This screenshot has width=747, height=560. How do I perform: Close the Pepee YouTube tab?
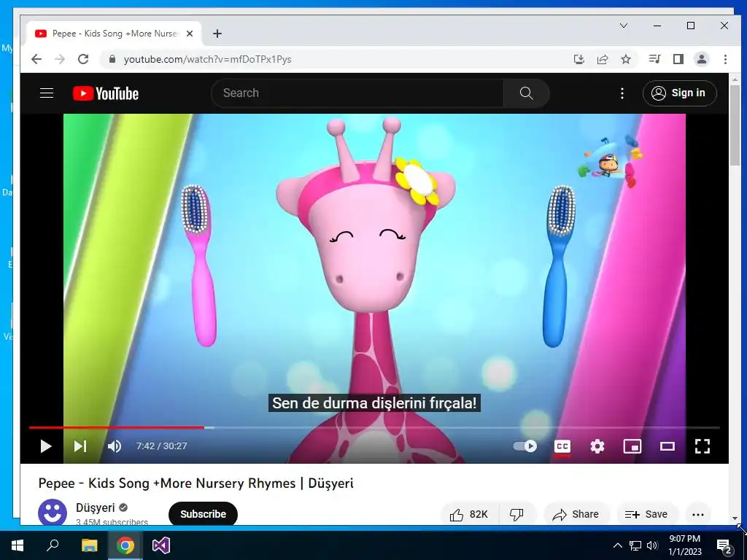coord(190,34)
